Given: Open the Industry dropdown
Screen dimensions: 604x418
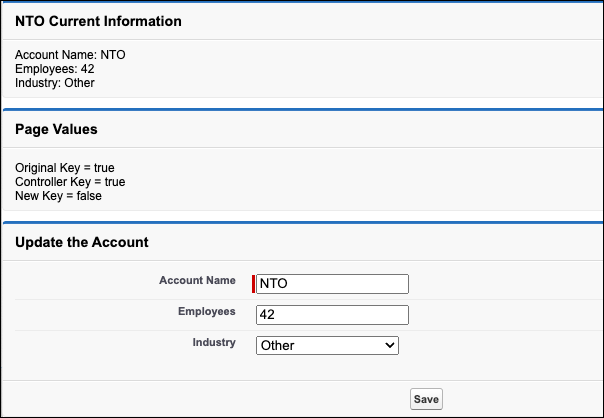Looking at the screenshot, I should click(327, 345).
